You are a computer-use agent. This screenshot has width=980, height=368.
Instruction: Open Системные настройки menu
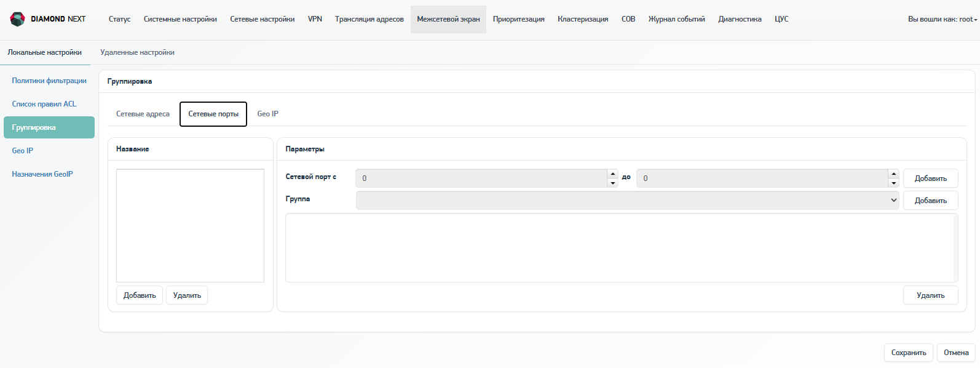coord(180,19)
